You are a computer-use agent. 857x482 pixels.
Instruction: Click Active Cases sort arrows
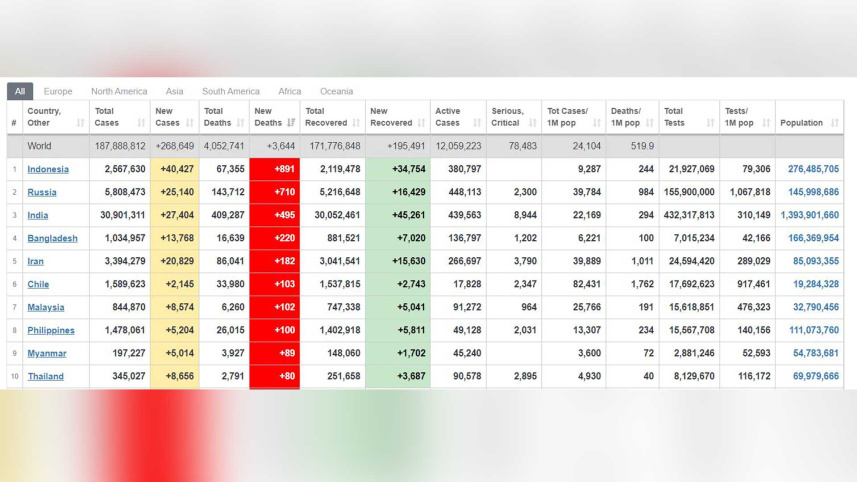click(x=477, y=123)
